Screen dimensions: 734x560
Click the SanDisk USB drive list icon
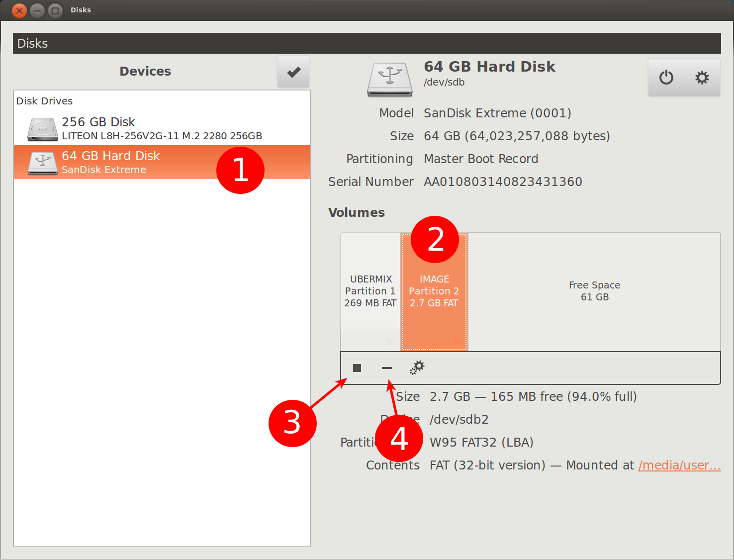coord(43,163)
